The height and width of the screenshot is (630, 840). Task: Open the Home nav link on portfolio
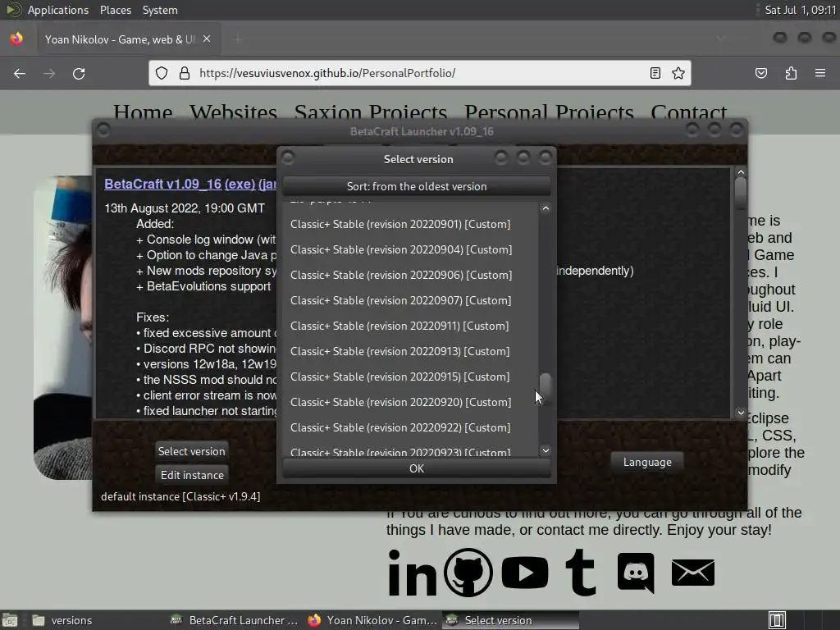point(143,112)
